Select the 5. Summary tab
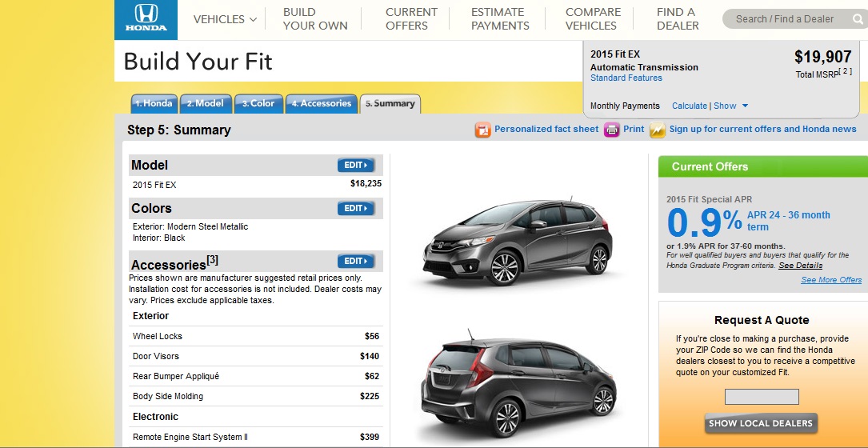The height and width of the screenshot is (448, 868). pyautogui.click(x=390, y=103)
